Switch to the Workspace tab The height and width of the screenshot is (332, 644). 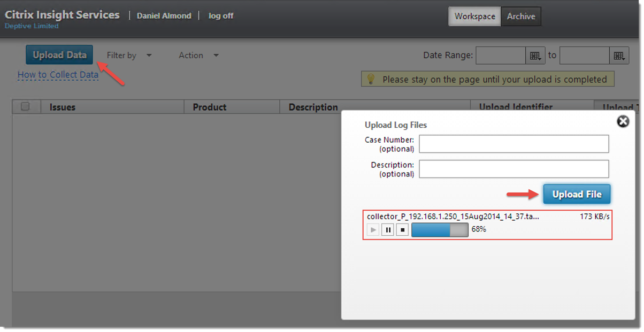point(474,16)
